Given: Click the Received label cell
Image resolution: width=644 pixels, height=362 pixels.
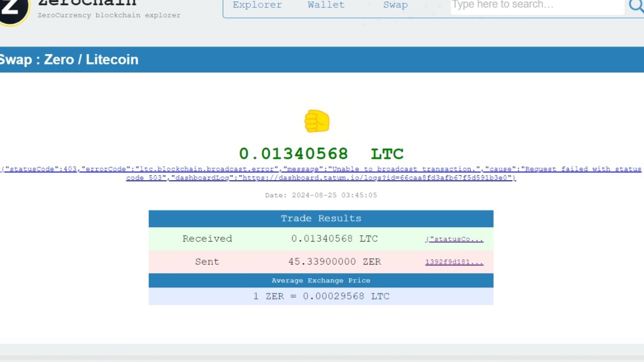Looking at the screenshot, I should click(x=207, y=238).
